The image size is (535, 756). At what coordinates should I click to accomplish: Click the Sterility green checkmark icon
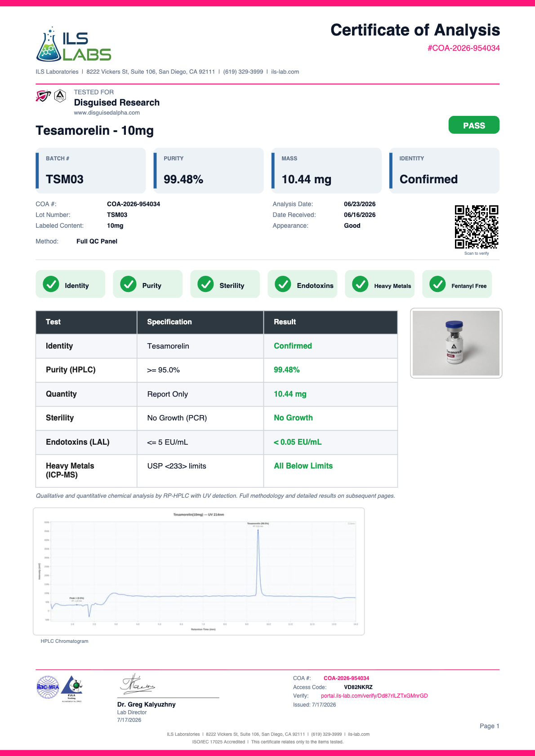(x=205, y=284)
